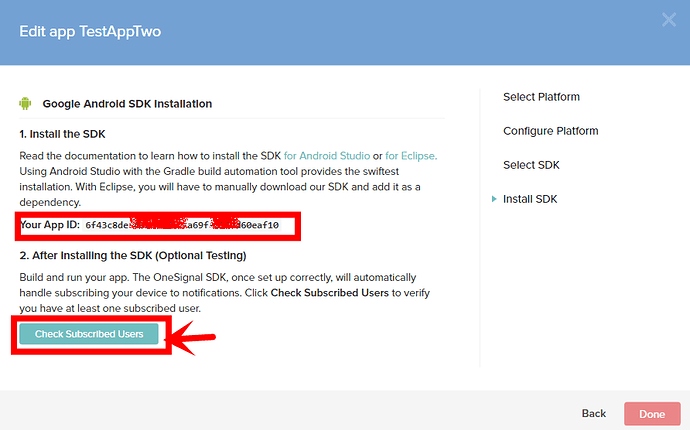Click the arrow marker beside Install SDK
Screen dimensions: 690x430
pos(494,199)
